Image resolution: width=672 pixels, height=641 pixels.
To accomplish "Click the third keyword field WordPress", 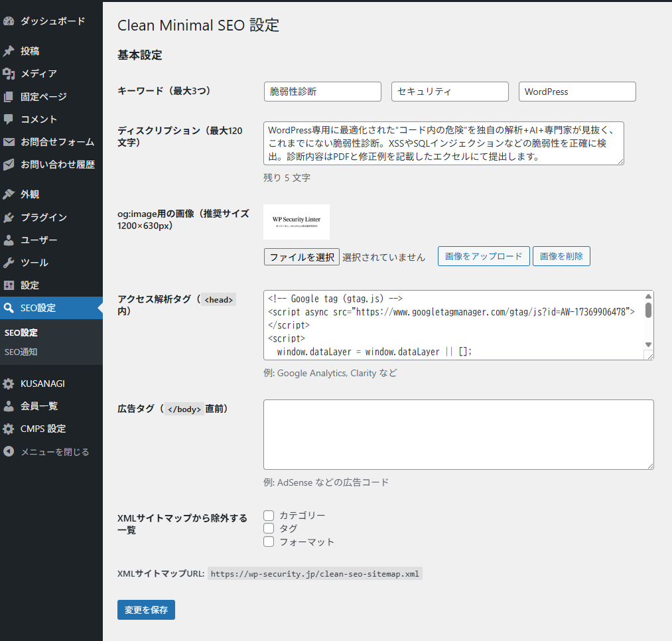I will click(577, 92).
